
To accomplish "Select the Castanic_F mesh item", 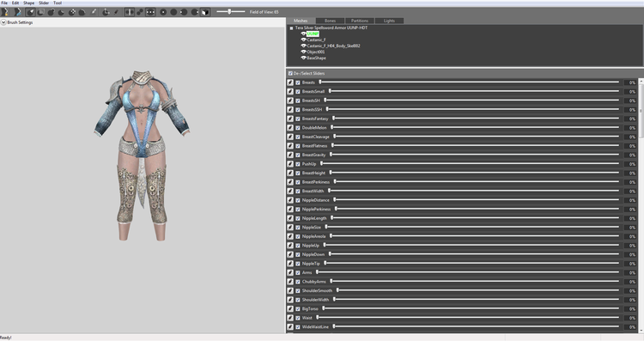I will click(316, 40).
